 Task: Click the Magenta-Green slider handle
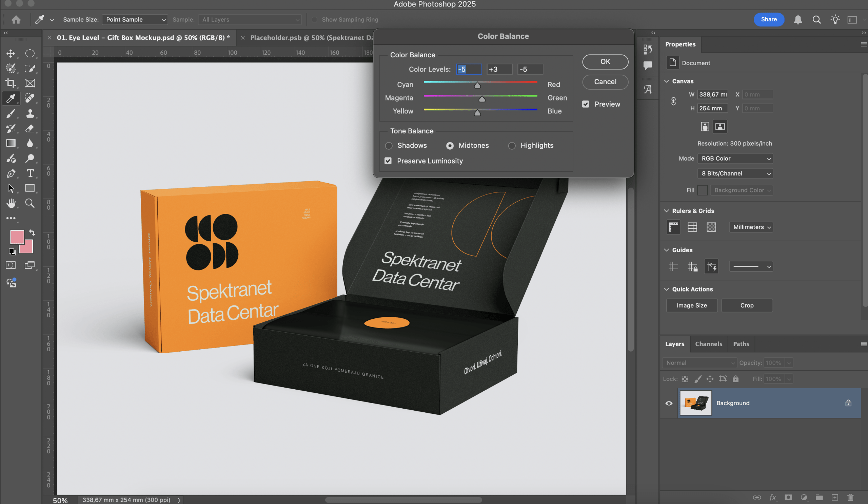click(482, 99)
